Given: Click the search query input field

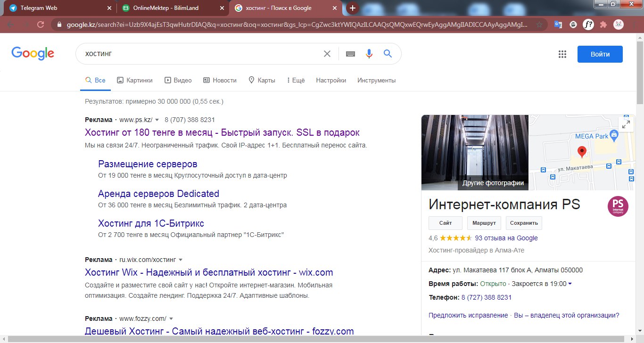Looking at the screenshot, I should [x=200, y=54].
